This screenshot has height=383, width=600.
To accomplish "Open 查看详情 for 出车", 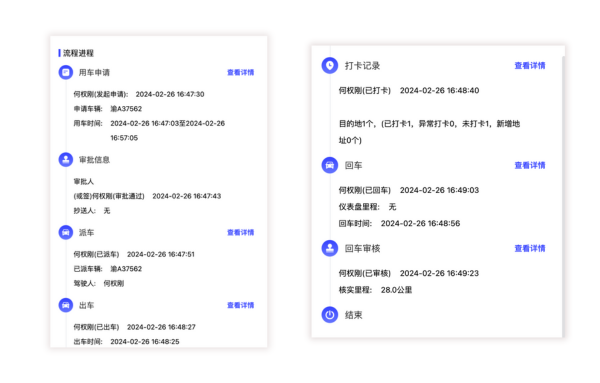I will click(241, 305).
